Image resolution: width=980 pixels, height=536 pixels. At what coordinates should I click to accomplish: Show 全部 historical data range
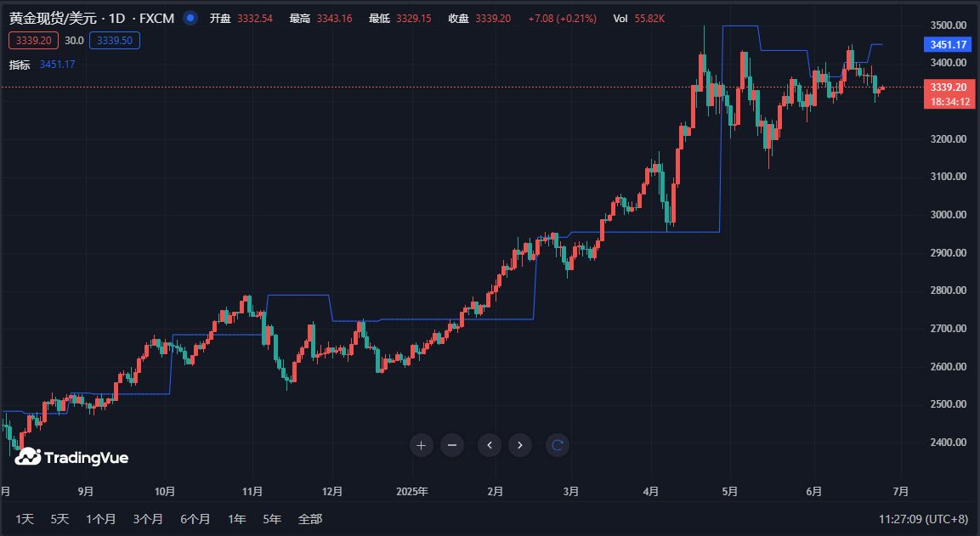click(310, 519)
